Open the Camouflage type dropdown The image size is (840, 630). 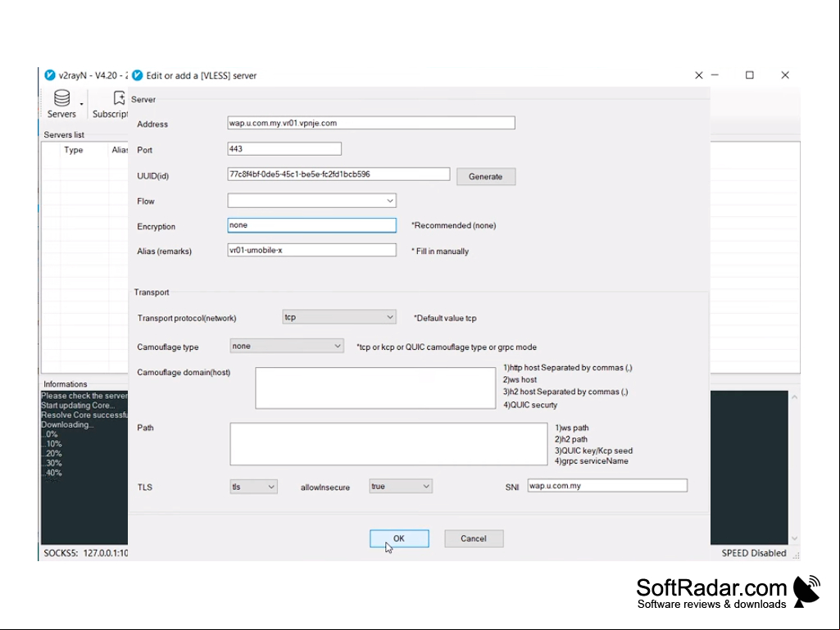(x=287, y=346)
